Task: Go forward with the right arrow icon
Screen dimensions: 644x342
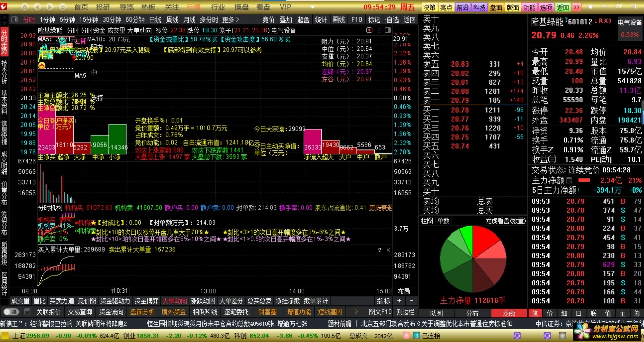Action: pos(50,7)
